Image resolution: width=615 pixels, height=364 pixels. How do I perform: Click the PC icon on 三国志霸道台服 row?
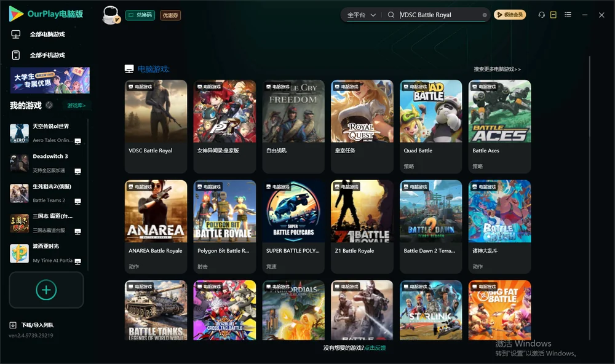(x=77, y=232)
